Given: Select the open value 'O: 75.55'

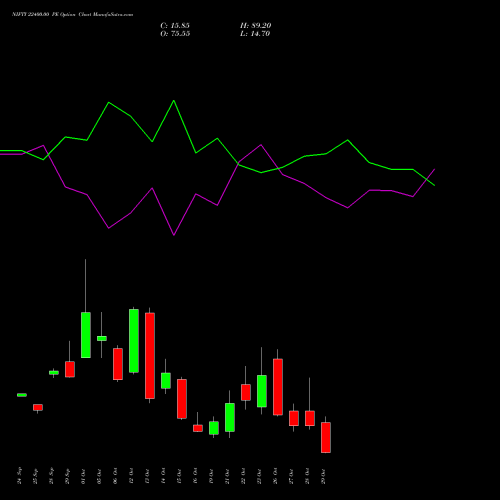Looking at the screenshot, I should click(175, 34).
